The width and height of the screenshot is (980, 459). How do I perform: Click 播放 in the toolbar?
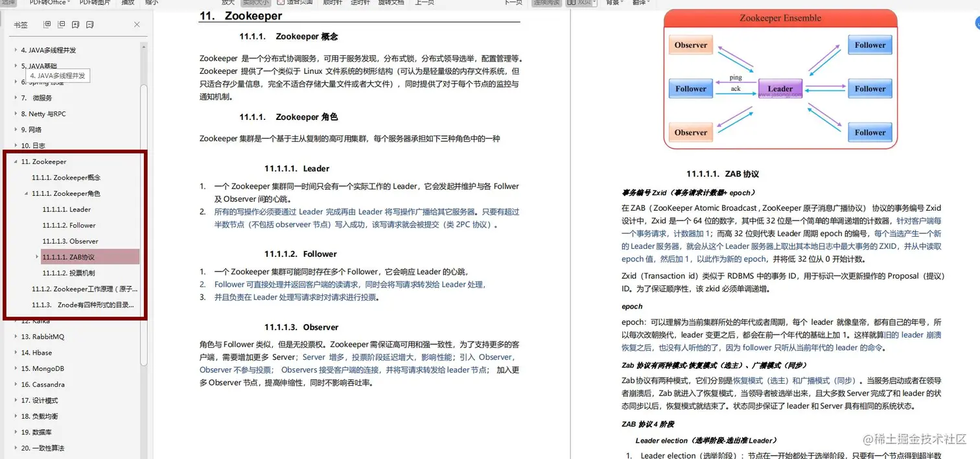coord(128,3)
